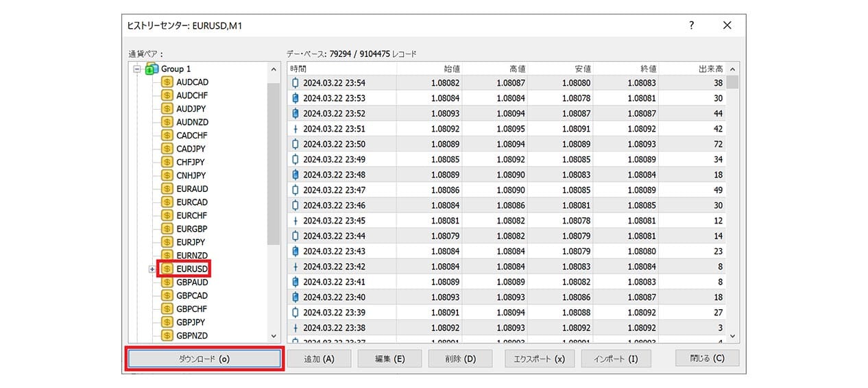Click the インポート (I) button

click(x=615, y=359)
